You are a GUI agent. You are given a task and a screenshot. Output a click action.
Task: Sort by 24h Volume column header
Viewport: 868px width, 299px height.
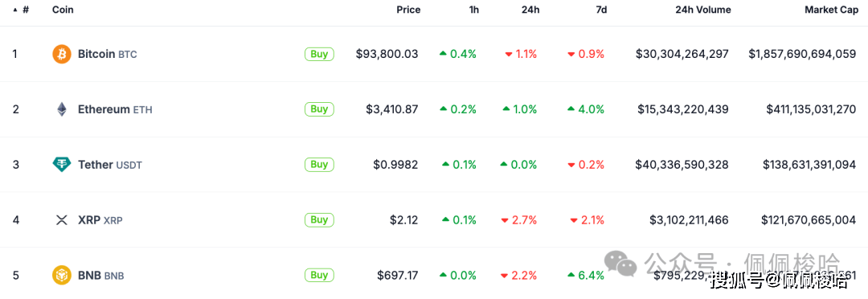(703, 10)
